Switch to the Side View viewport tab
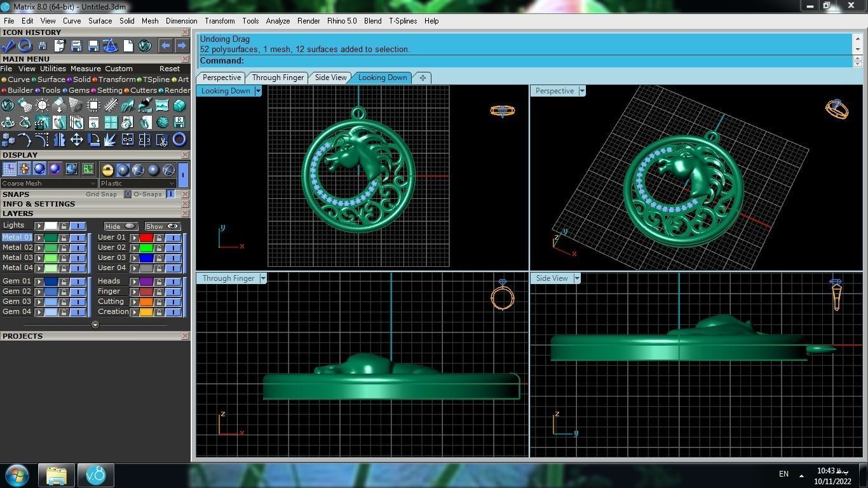Screen dimensions: 868x488 pos(331,78)
